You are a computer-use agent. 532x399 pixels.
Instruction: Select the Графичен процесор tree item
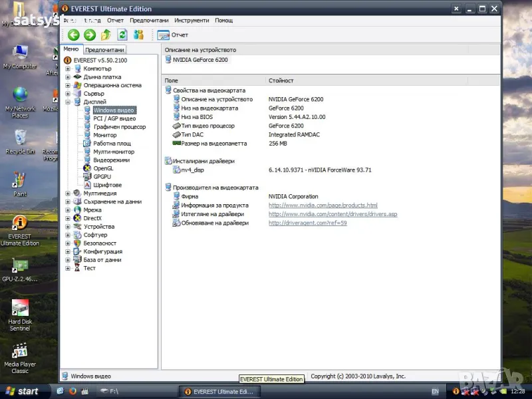click(119, 127)
